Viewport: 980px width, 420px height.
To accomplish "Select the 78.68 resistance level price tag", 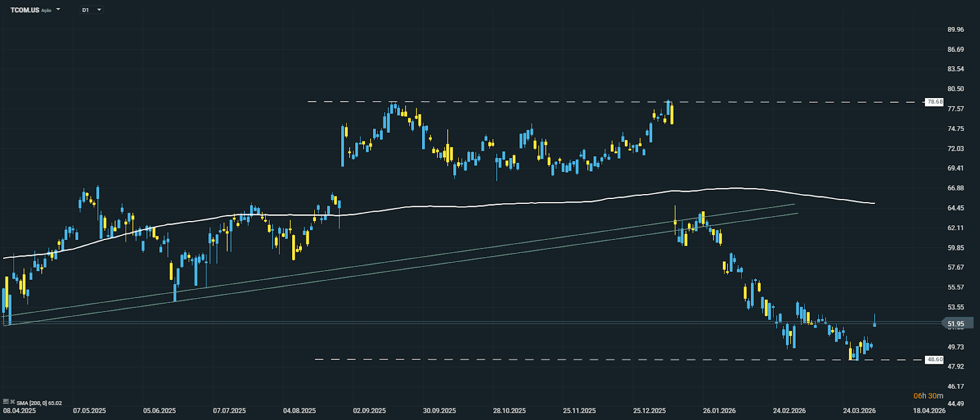I will pyautogui.click(x=934, y=102).
